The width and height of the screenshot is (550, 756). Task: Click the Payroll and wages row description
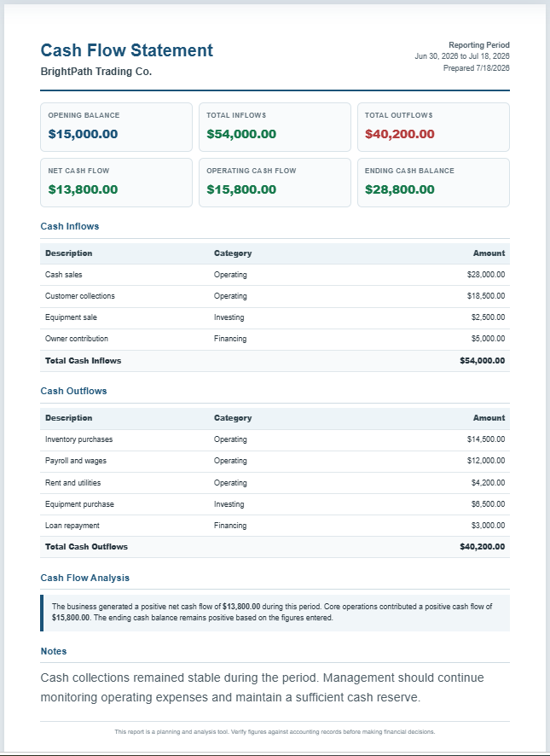(76, 461)
